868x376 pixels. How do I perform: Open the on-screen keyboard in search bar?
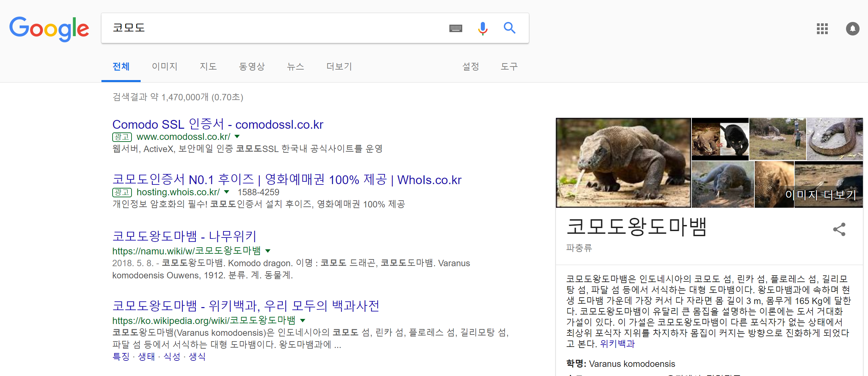point(456,28)
